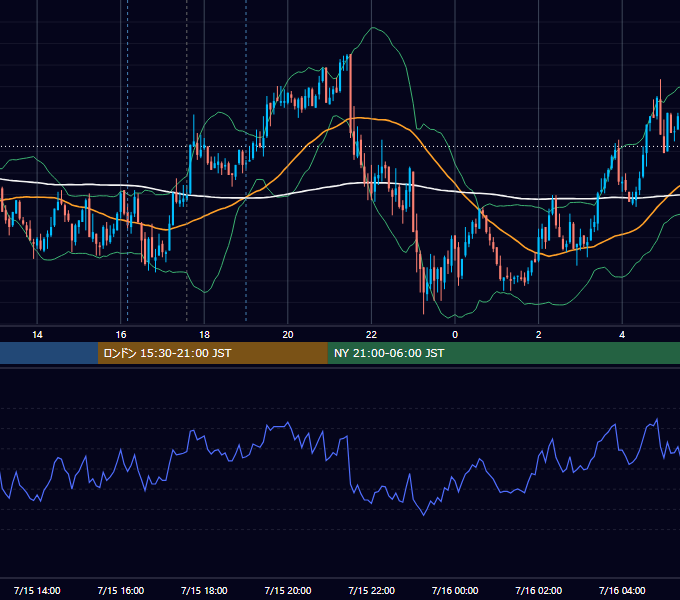
Task: Click the 7/15 20:00 time label
Action: [x=288, y=590]
